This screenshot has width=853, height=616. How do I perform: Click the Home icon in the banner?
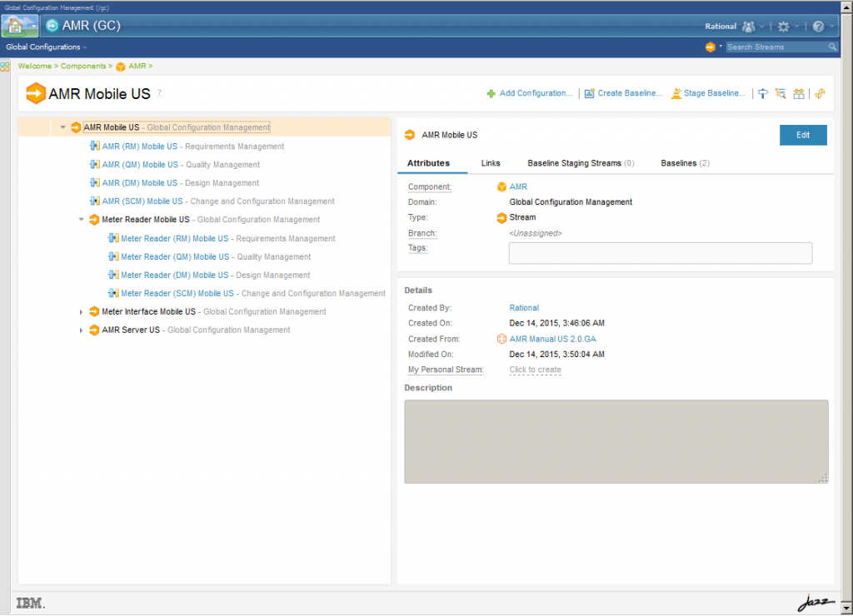click(15, 26)
